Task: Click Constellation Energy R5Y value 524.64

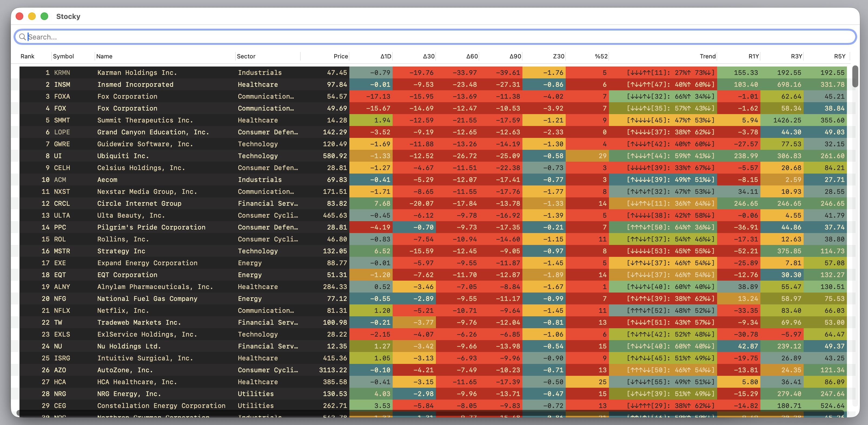Action: coord(832,406)
